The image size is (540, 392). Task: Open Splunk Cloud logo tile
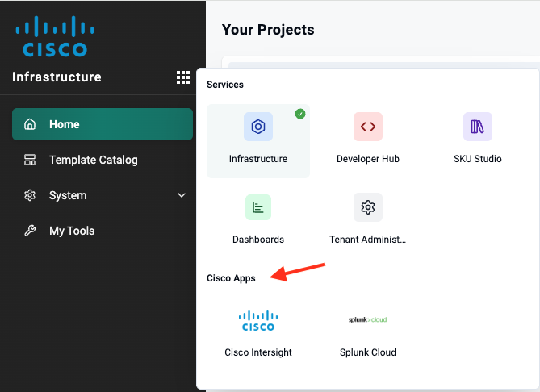point(368,320)
